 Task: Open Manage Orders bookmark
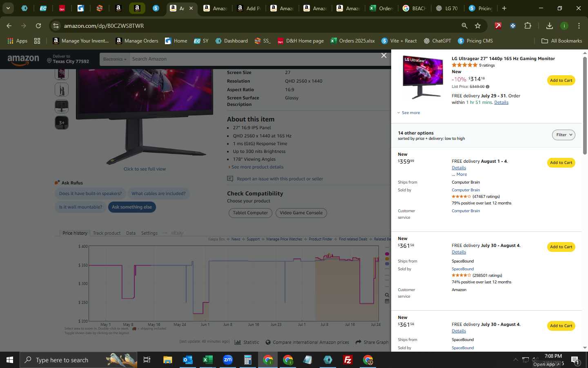(137, 41)
